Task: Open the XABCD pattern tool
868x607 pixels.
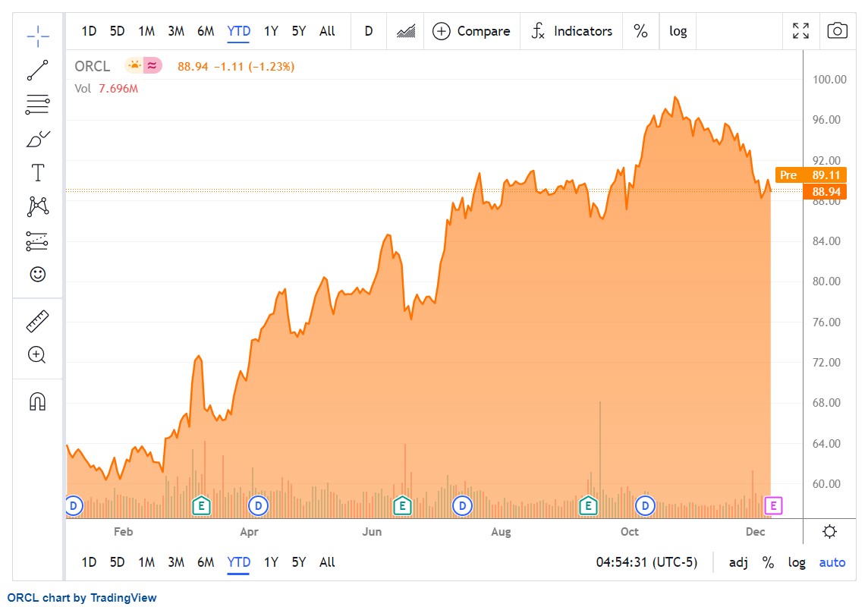Action: (x=38, y=206)
